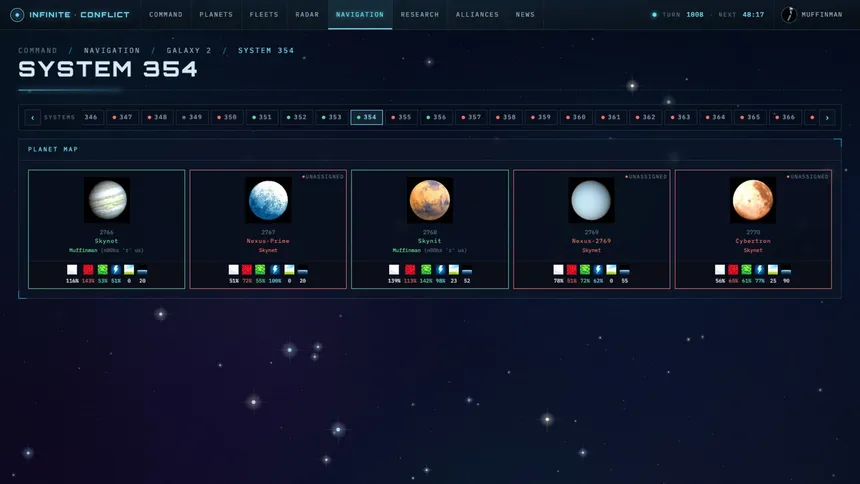860x484 pixels.
Task: Jump to system 350
Action: click(227, 117)
